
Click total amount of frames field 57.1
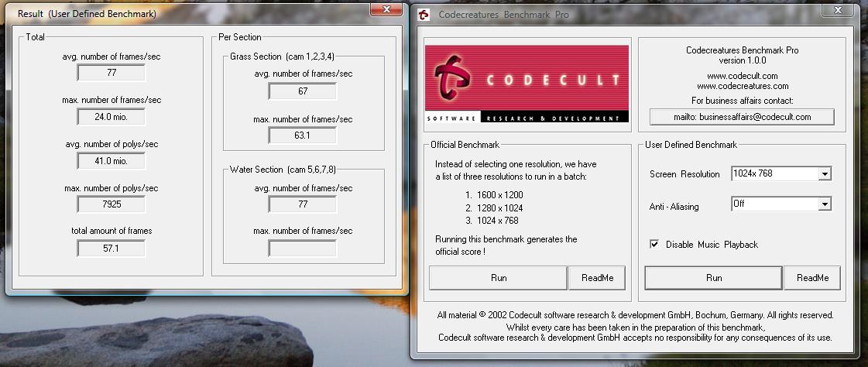(x=112, y=249)
